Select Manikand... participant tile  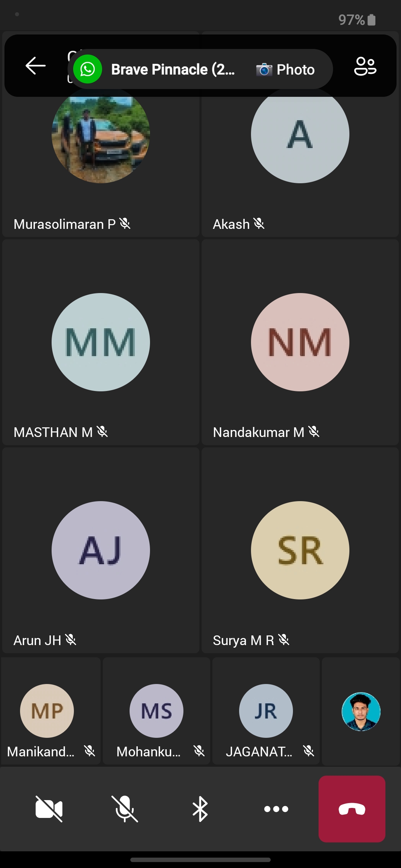tap(51, 711)
